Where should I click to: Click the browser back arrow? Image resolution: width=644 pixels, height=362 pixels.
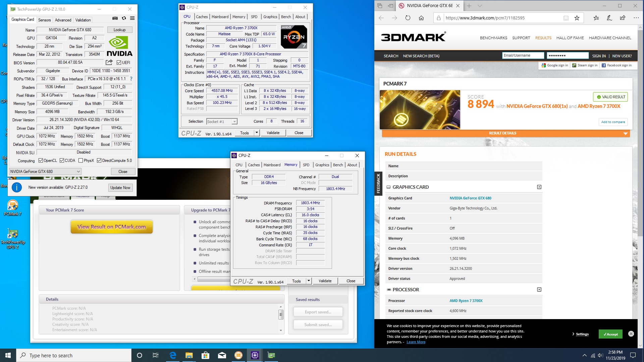(x=381, y=18)
